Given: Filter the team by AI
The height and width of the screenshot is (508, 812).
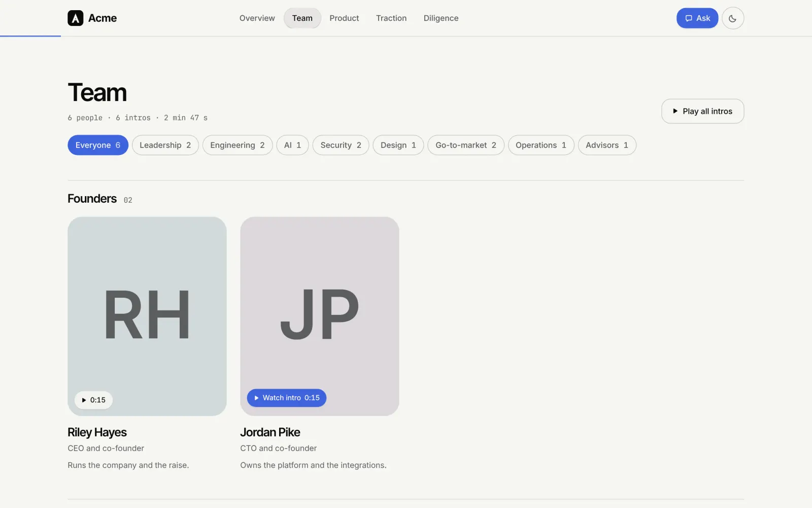Looking at the screenshot, I should click(x=293, y=145).
